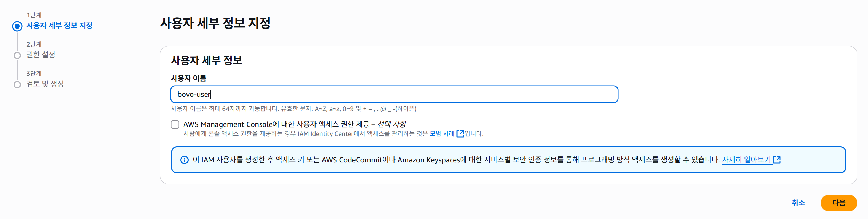Select the 검토 및 생성 step circle
The height and width of the screenshot is (219, 868).
pyautogui.click(x=17, y=84)
